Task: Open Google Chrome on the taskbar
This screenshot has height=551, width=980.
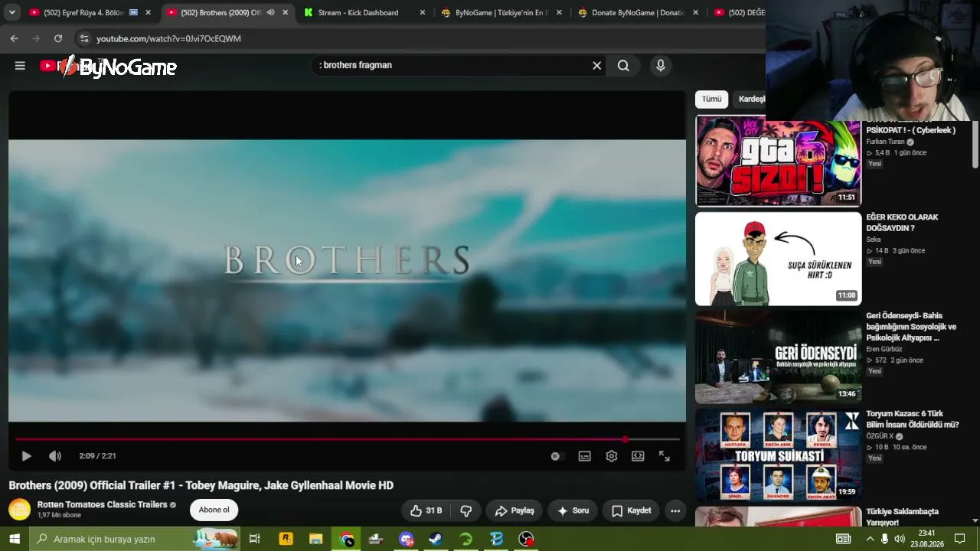Action: point(347,539)
